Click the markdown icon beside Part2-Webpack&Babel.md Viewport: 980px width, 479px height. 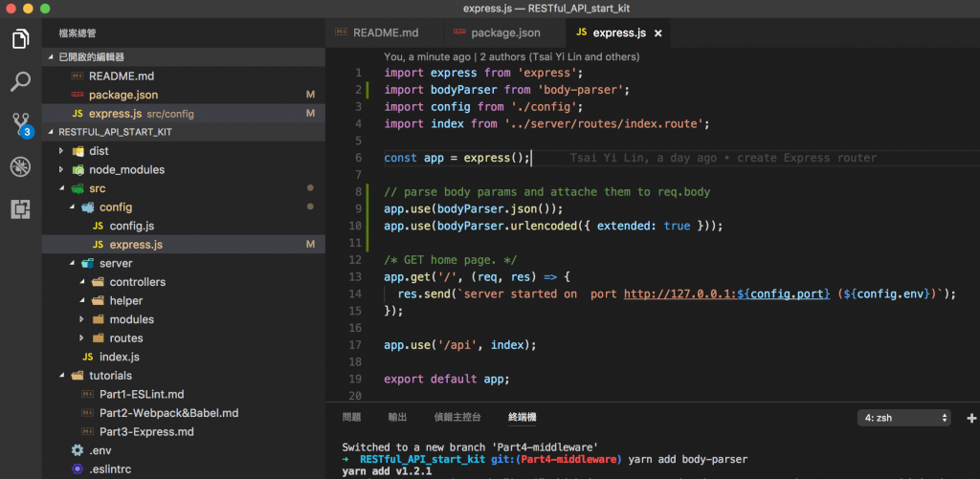coord(88,413)
